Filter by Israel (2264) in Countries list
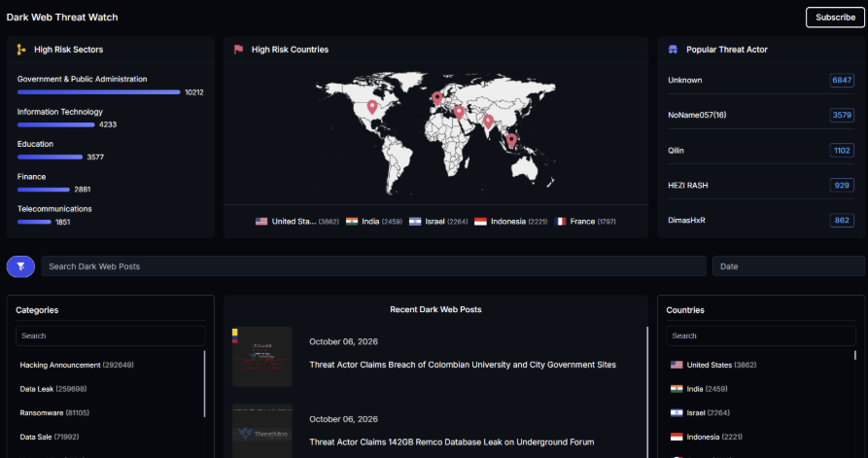This screenshot has width=868, height=458. click(x=708, y=412)
